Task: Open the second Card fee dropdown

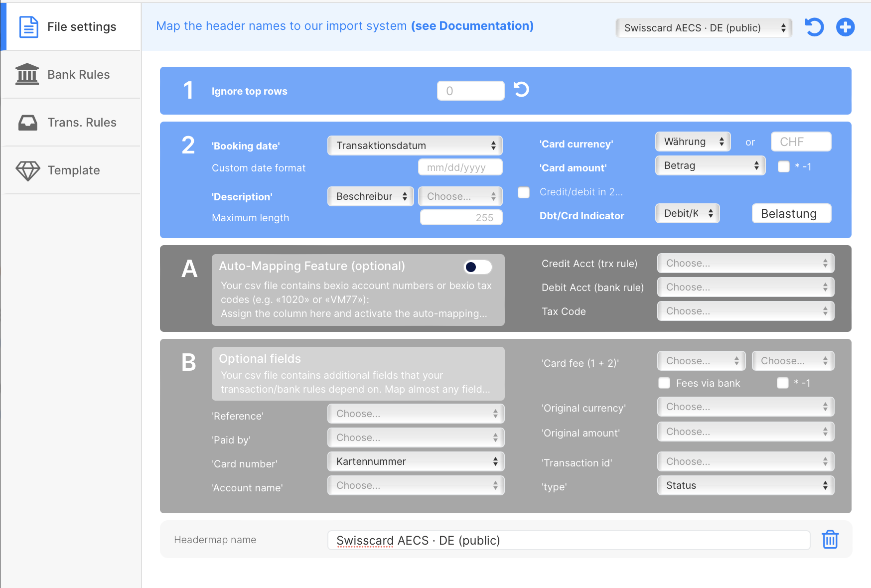Action: (x=793, y=361)
